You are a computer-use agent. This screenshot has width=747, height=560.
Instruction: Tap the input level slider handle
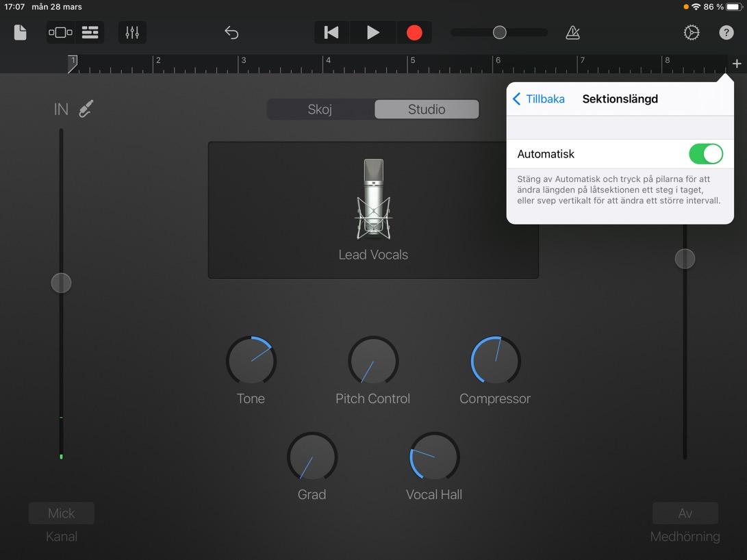pos(61,283)
